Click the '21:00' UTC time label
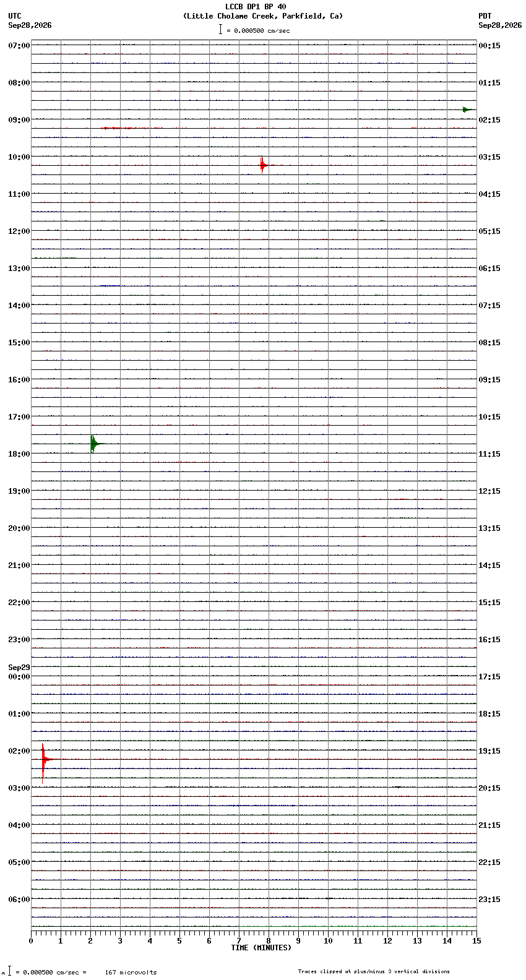Image resolution: width=526 pixels, height=980 pixels. pyautogui.click(x=19, y=565)
